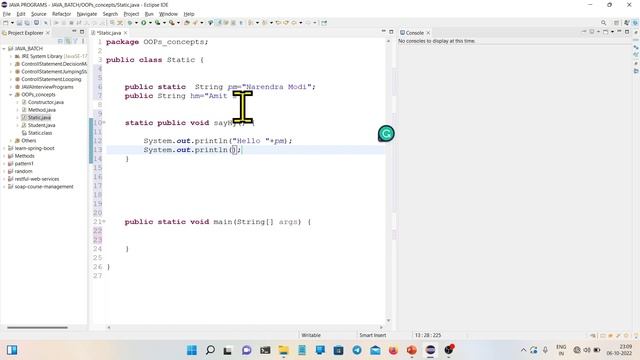The image size is (640, 360).
Task: Show hidden system tray icons
Action: [x=523, y=350]
